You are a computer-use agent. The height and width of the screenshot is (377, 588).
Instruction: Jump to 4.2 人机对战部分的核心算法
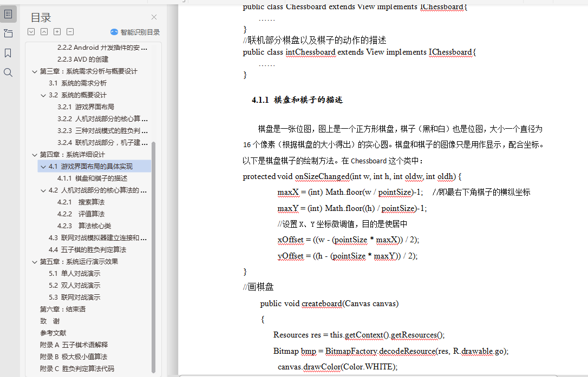point(97,190)
